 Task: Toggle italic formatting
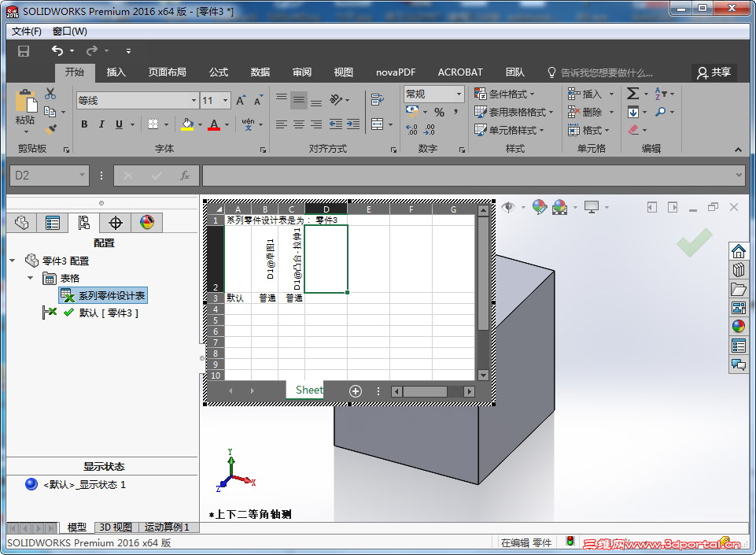coord(101,124)
